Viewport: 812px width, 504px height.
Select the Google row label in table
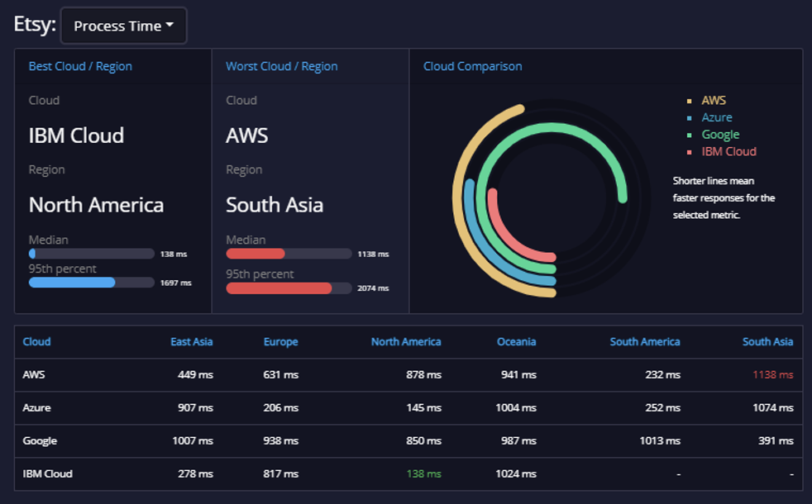[40, 441]
